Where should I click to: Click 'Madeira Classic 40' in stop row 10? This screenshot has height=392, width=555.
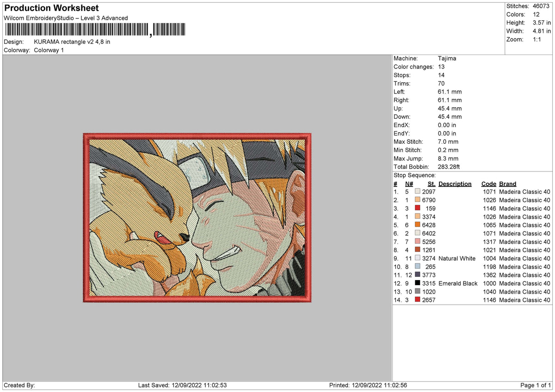point(524,267)
